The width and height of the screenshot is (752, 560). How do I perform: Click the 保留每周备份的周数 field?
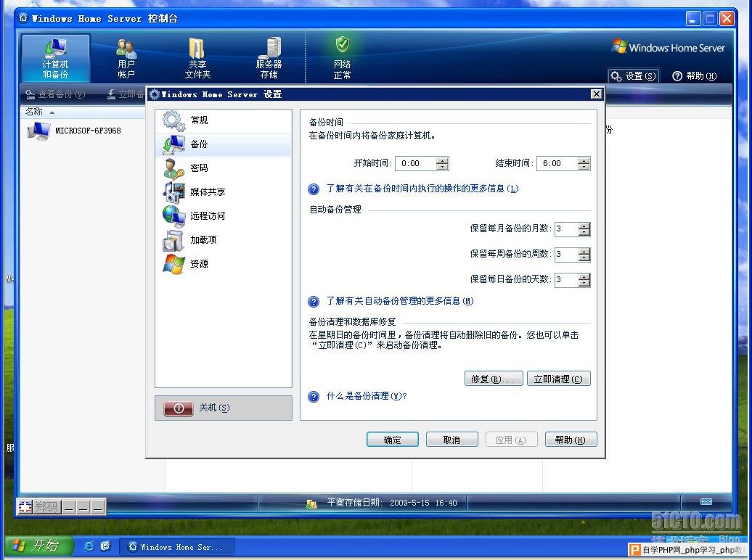(x=566, y=254)
